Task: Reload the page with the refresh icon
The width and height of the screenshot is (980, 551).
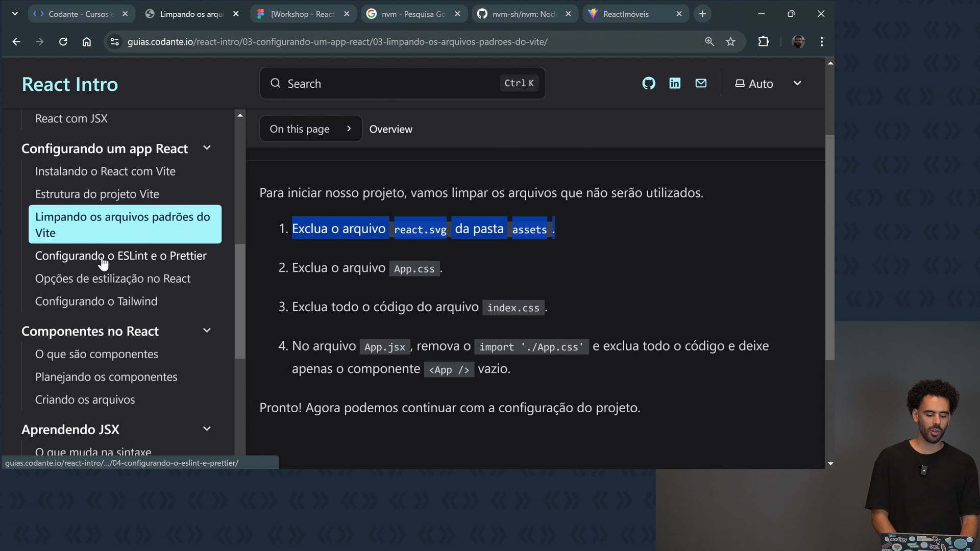Action: click(63, 42)
